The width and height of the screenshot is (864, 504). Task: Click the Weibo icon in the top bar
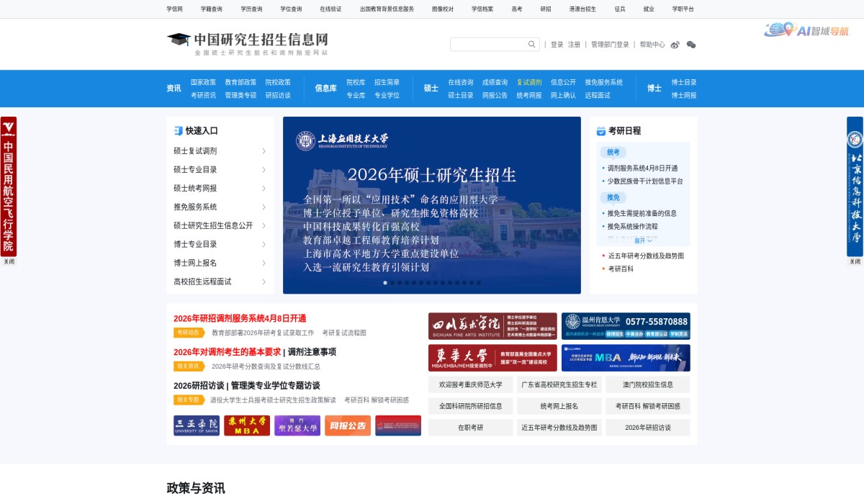[x=675, y=45]
